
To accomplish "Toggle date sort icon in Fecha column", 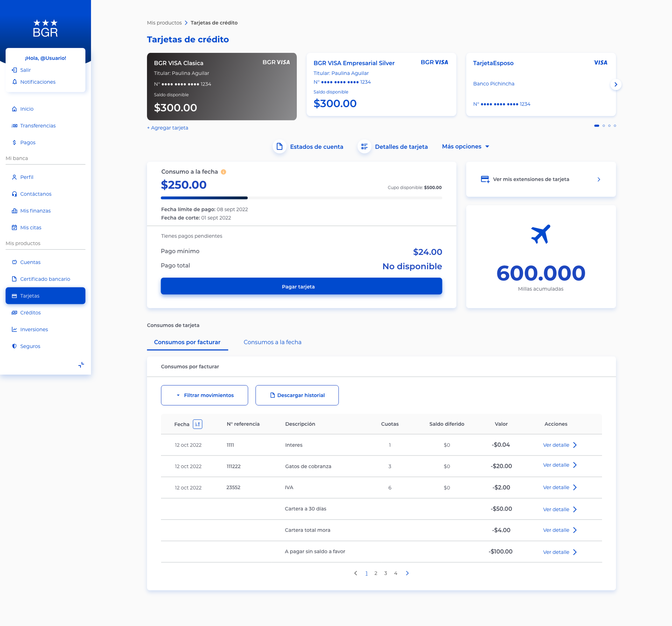I will coord(197,424).
